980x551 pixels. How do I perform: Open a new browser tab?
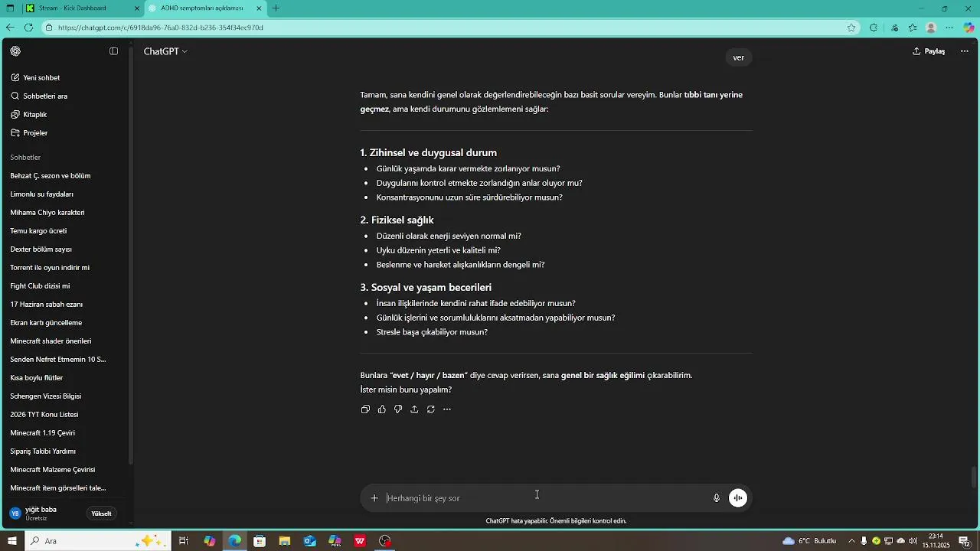[x=276, y=8]
